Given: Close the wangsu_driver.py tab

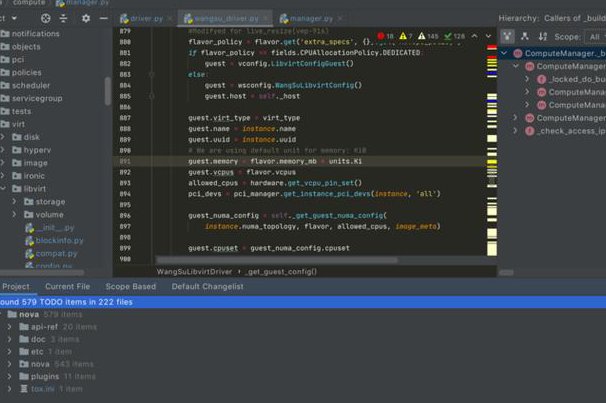Looking at the screenshot, I should tap(266, 18).
